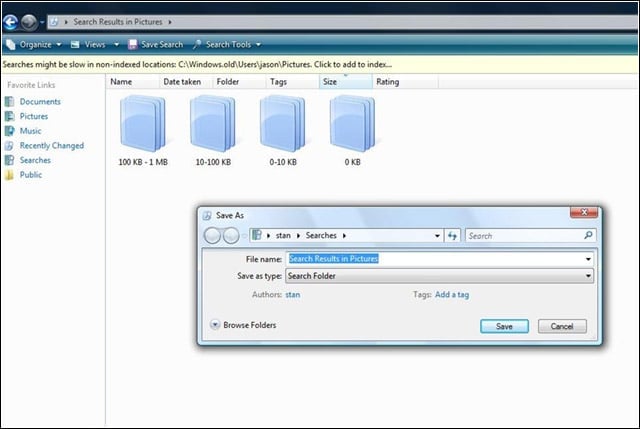Select the 0-10 KB stack icon
Image resolution: width=640 pixels, height=429 pixels.
coord(282,123)
